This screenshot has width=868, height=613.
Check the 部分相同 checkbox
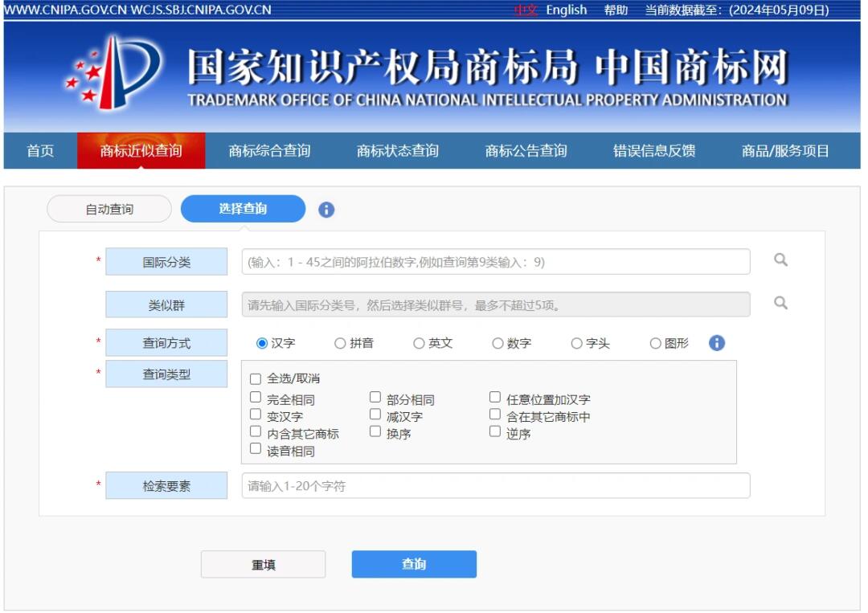375,397
